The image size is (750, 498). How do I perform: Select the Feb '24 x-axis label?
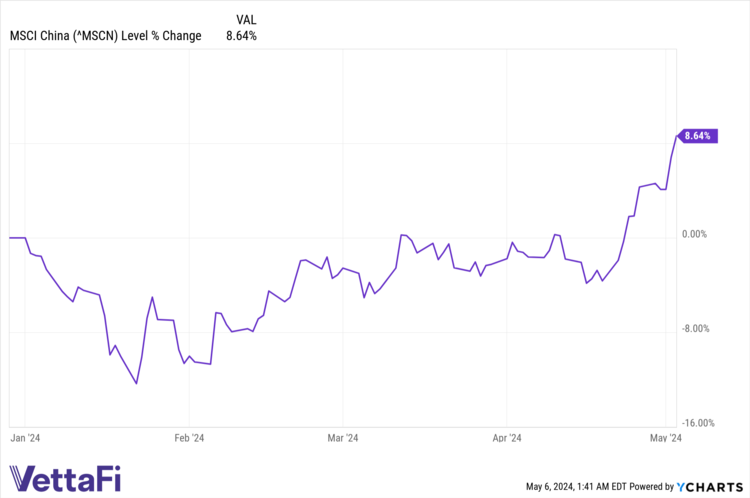point(189,438)
